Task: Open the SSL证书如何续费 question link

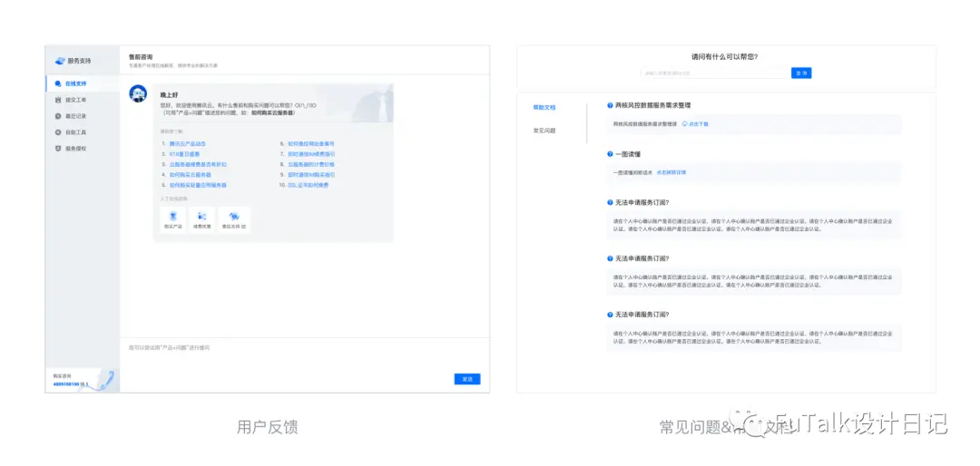Action: click(309, 186)
